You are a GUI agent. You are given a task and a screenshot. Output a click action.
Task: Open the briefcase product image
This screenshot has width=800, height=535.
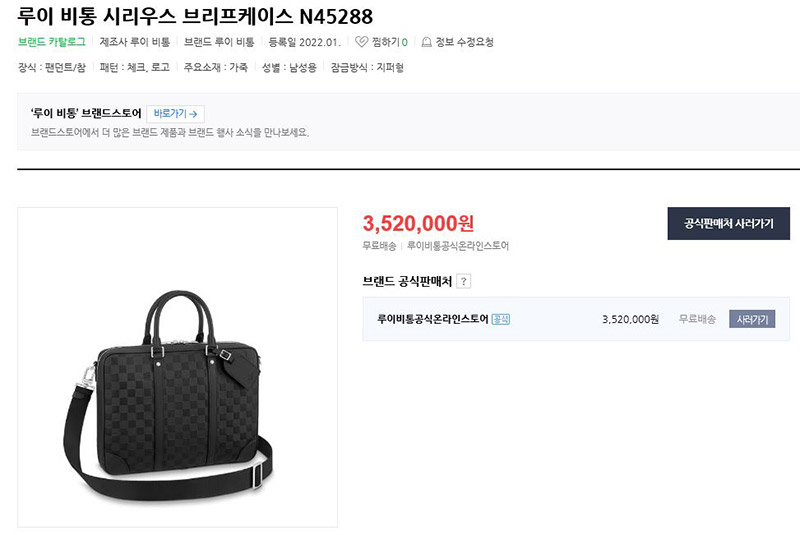pos(178,367)
